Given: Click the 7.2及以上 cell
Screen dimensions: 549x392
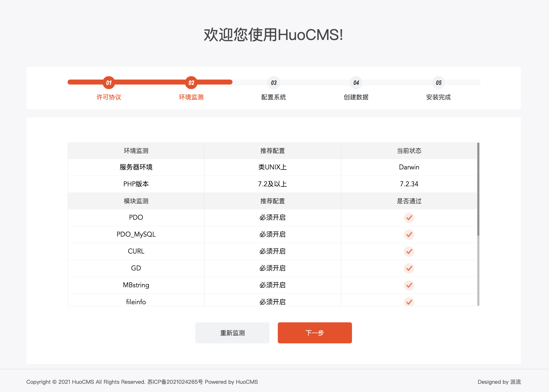Looking at the screenshot, I should (x=272, y=184).
